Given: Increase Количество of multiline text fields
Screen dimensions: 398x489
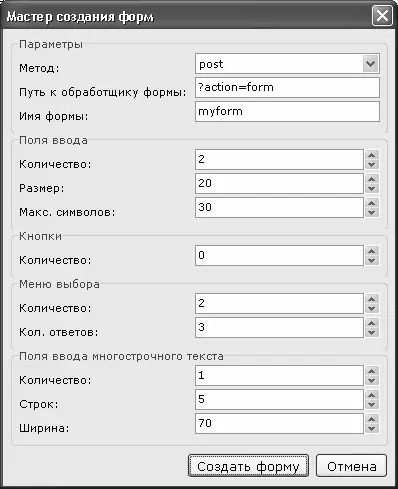Looking at the screenshot, I should tap(372, 371).
